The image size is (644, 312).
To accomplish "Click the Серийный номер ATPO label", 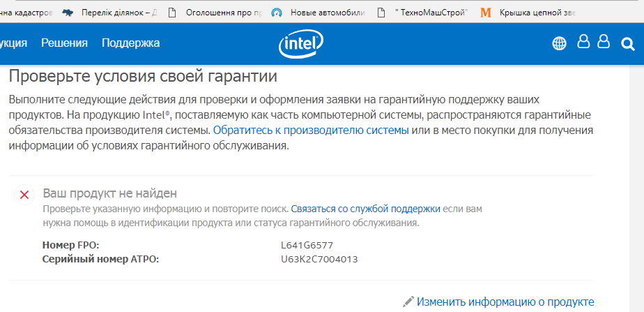I will coord(100,260).
